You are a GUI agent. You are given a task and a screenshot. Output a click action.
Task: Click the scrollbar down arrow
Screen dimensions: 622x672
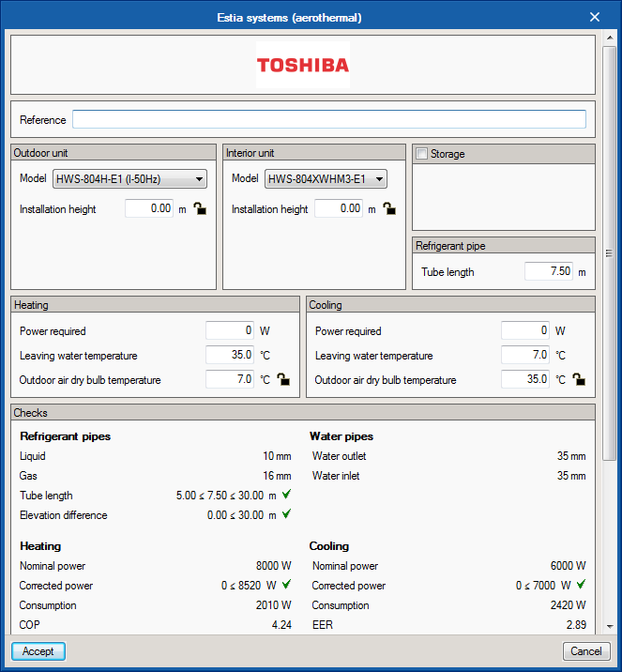609,626
